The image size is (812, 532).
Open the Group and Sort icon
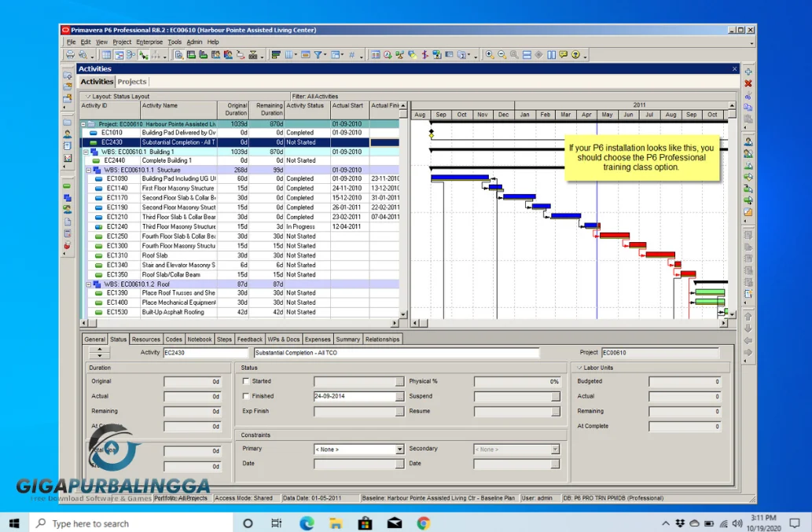pos(335,54)
